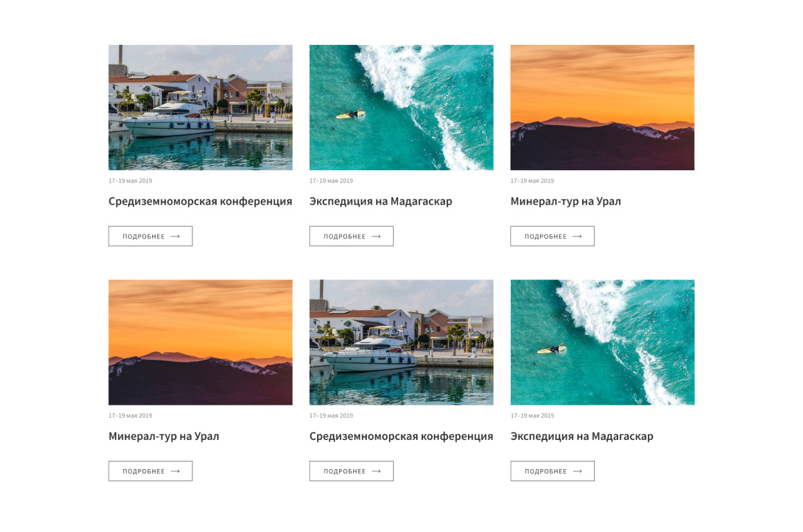The image size is (803, 532).
Task: Open top-row title Экспедиция на Мадагаскар
Action: 381,201
